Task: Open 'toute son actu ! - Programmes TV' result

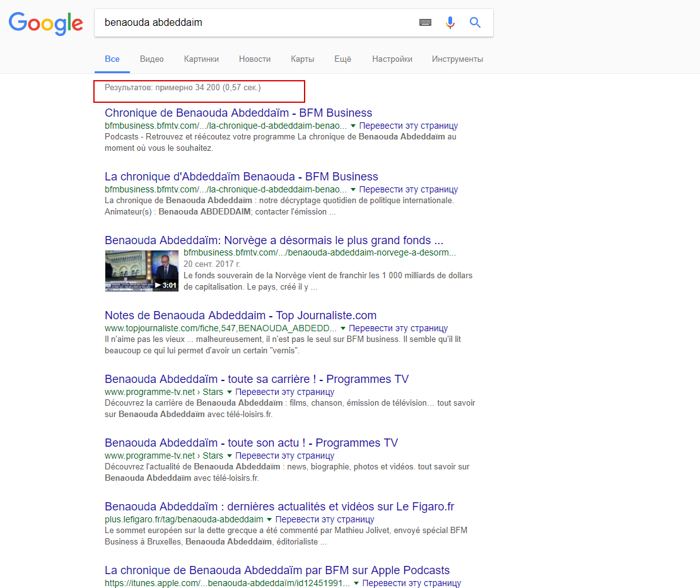Action: [x=252, y=444]
